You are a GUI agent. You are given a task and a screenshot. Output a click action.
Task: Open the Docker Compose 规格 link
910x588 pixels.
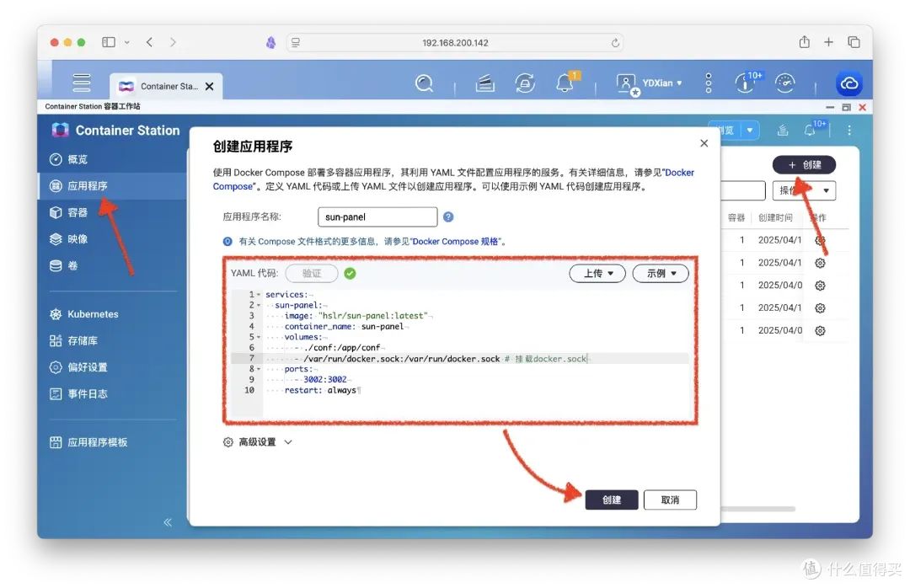455,242
